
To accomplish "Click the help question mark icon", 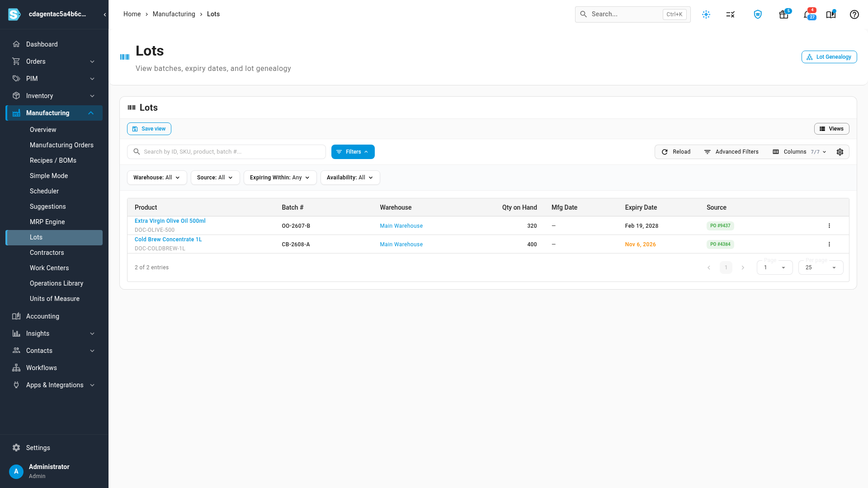I will click(x=854, y=14).
